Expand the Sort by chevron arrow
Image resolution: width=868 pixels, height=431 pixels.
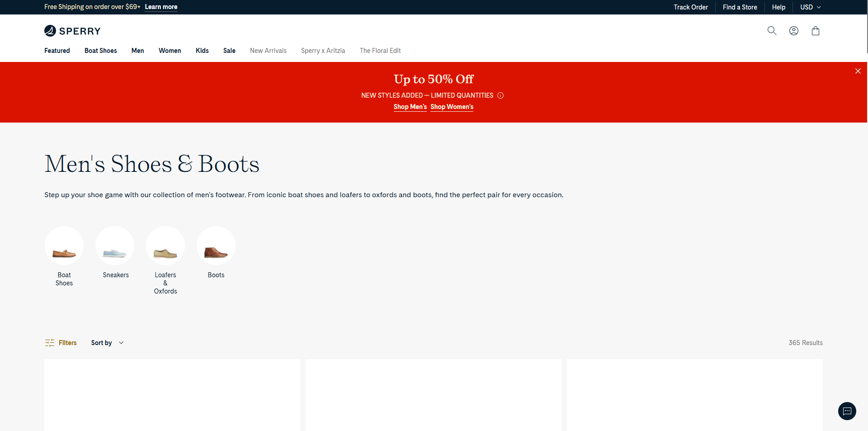[x=121, y=343]
